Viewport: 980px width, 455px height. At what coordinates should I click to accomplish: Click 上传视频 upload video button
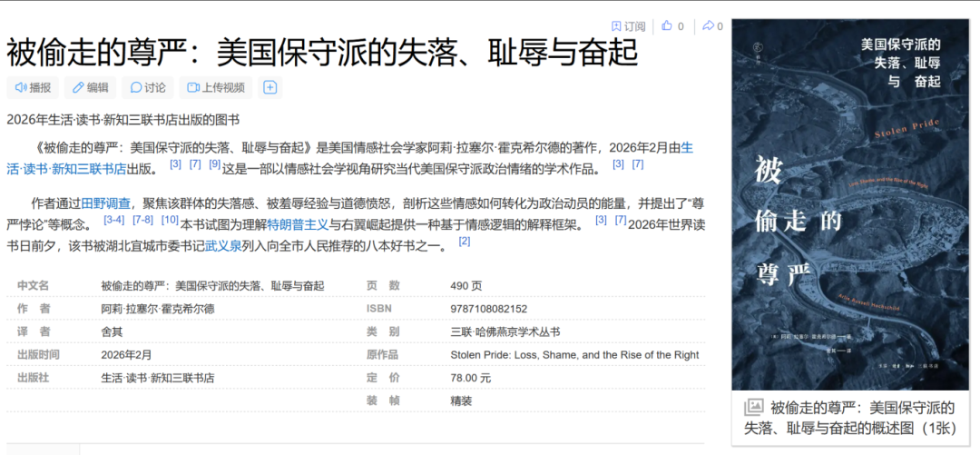[216, 87]
